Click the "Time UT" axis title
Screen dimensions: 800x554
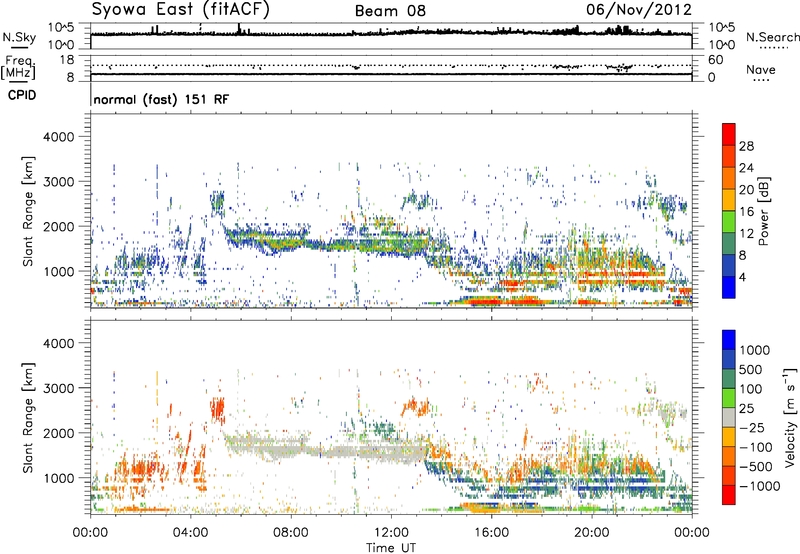[x=391, y=548]
